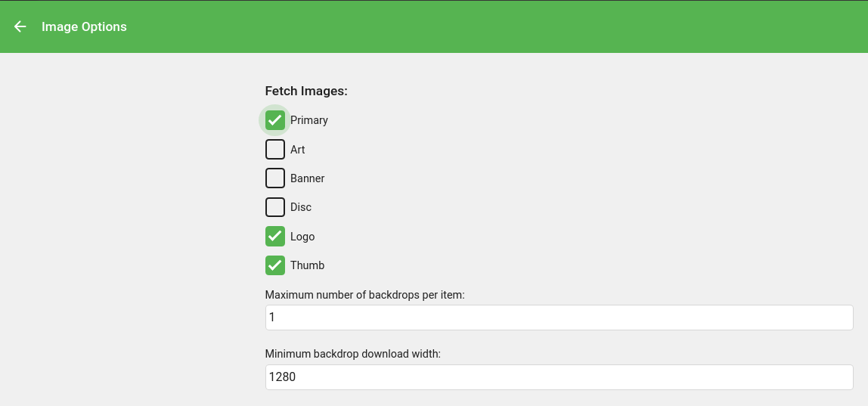Click the Art label text
Image resolution: width=868 pixels, height=406 pixels.
[x=298, y=150]
